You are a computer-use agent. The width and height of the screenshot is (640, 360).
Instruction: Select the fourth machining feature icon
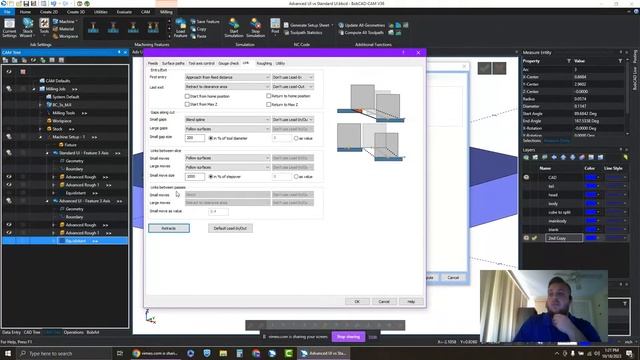[153, 28]
